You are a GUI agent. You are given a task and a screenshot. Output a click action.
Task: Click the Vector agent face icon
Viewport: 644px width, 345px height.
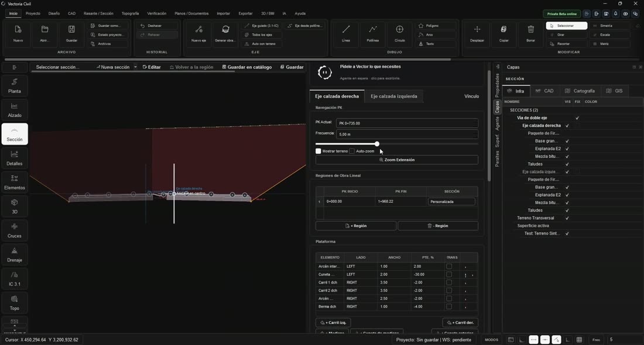[324, 72]
